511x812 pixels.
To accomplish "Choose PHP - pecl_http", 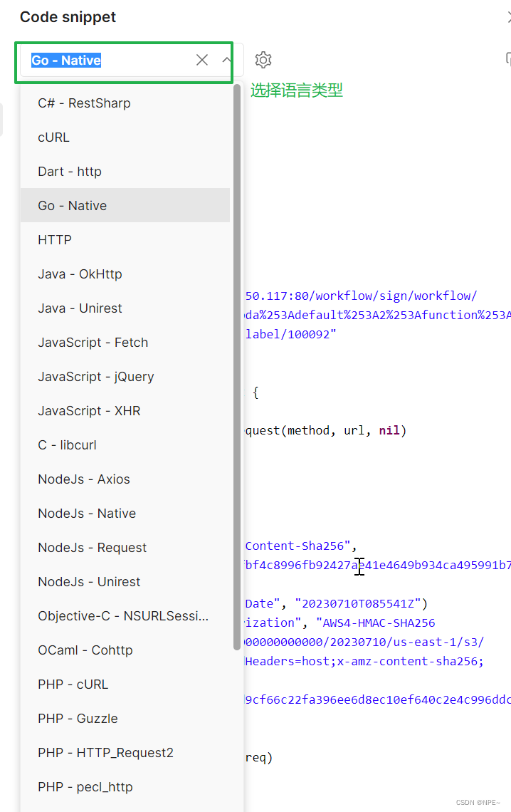I will tap(125, 786).
